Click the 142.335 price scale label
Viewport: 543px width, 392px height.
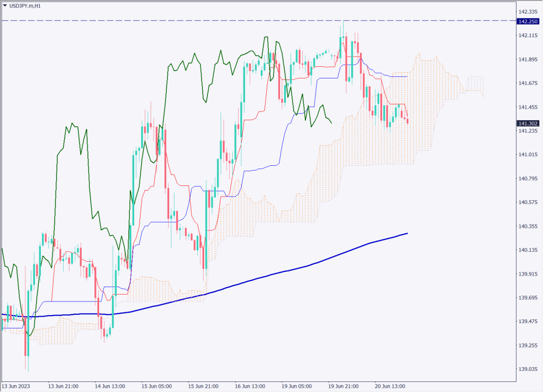529,12
